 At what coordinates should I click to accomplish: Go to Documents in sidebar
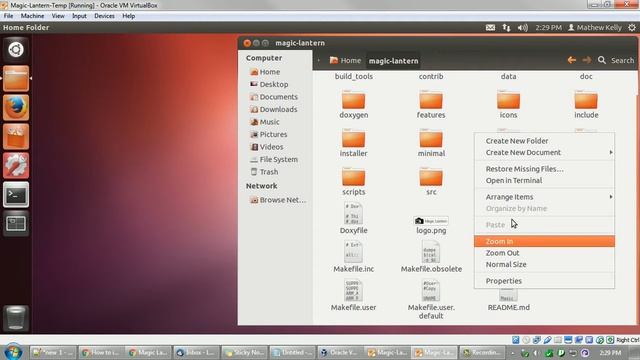tap(274, 97)
